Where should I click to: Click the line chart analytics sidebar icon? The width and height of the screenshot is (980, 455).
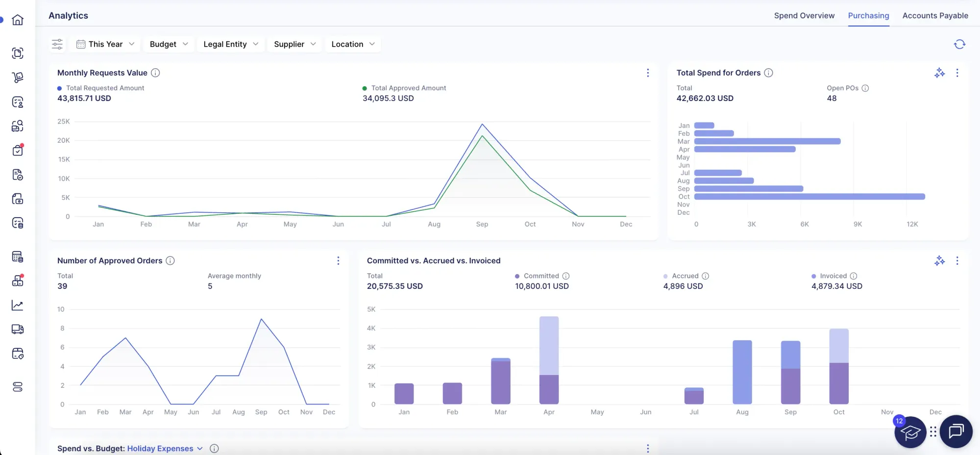pyautogui.click(x=18, y=305)
